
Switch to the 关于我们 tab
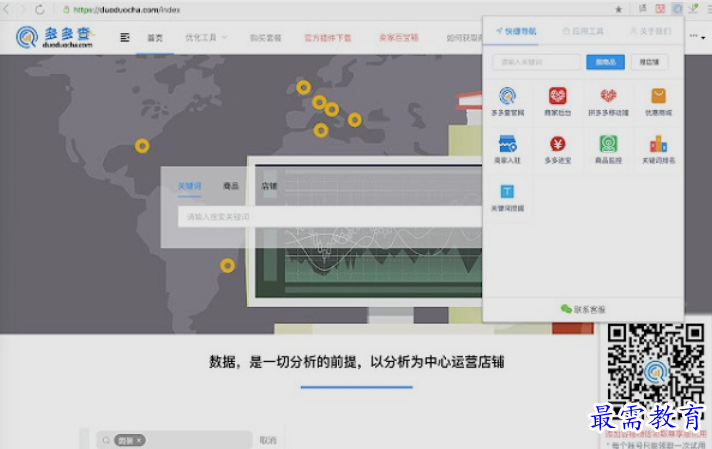tap(651, 31)
